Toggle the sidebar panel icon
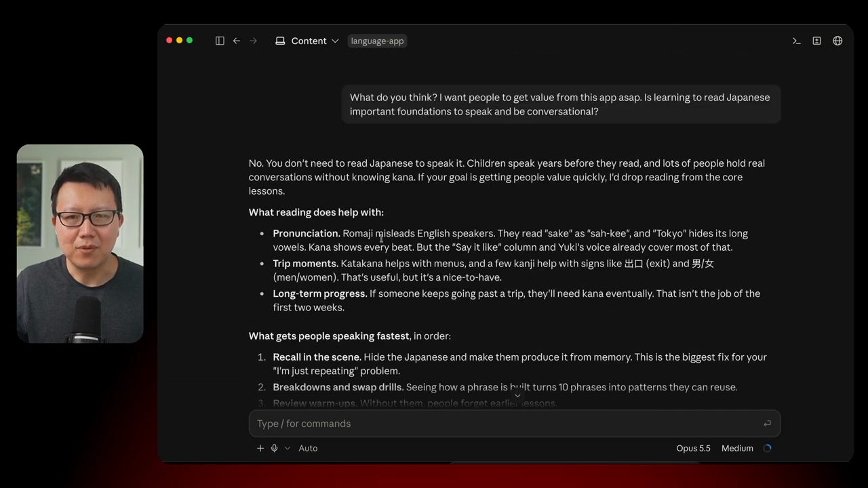 [220, 41]
